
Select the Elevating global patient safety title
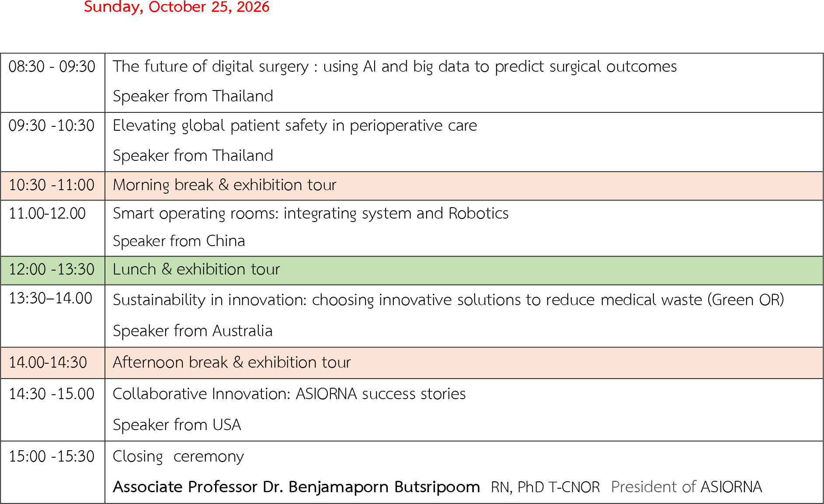(x=295, y=126)
